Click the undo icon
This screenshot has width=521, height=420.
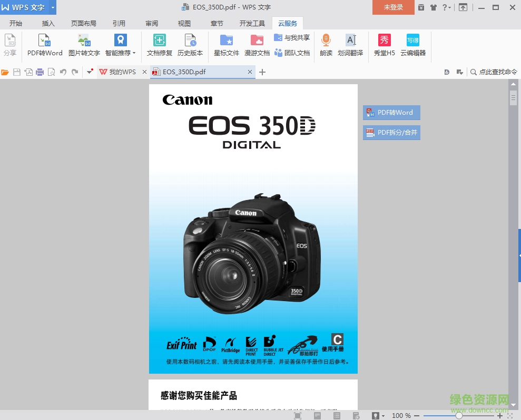63,72
